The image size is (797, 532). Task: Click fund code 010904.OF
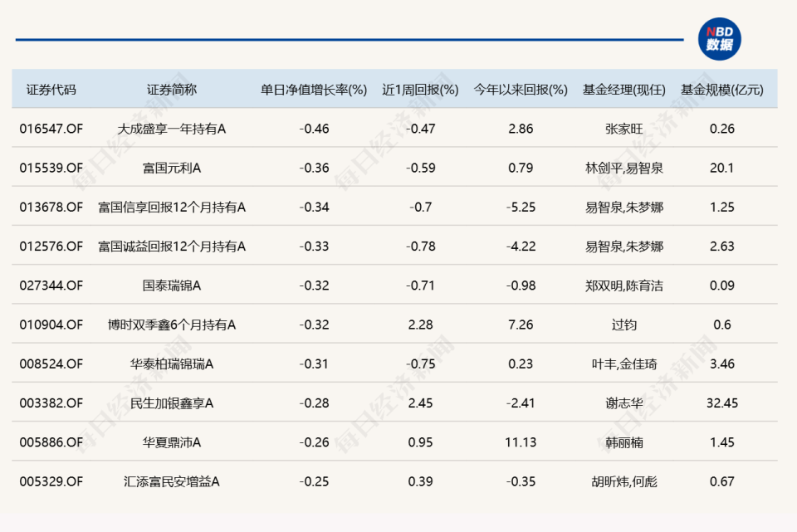pyautogui.click(x=51, y=325)
